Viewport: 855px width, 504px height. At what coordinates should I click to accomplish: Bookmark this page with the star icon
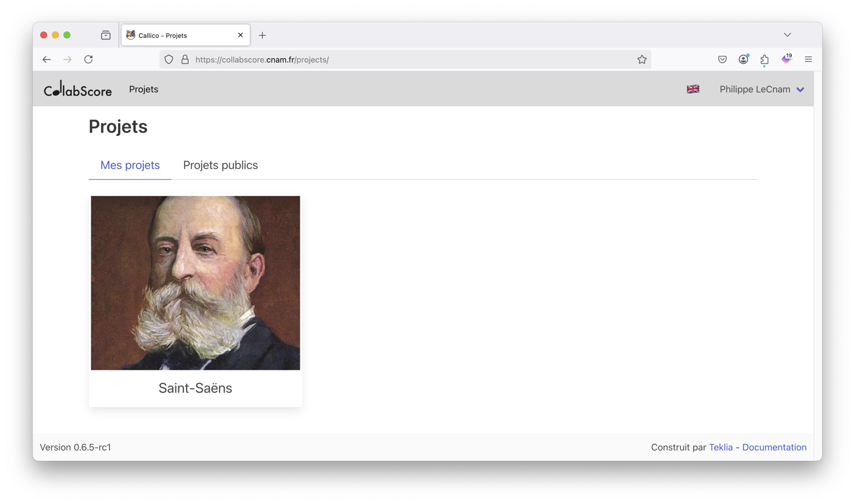642,59
